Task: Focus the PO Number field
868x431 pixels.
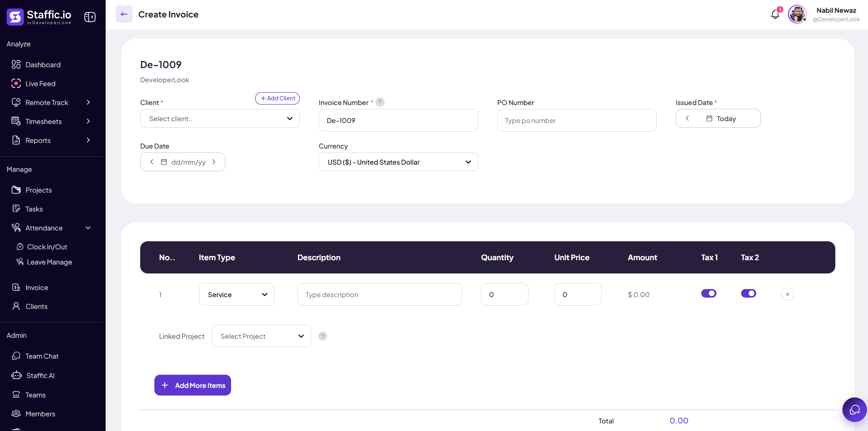Action: coord(577,120)
